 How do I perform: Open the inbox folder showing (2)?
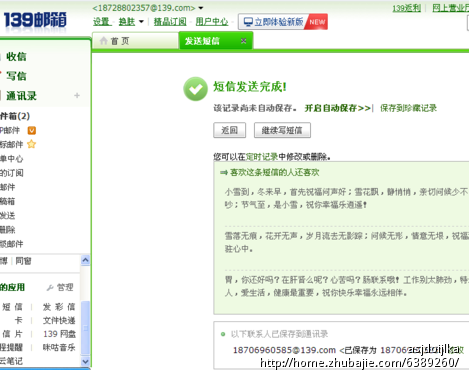pyautogui.click(x=15, y=116)
